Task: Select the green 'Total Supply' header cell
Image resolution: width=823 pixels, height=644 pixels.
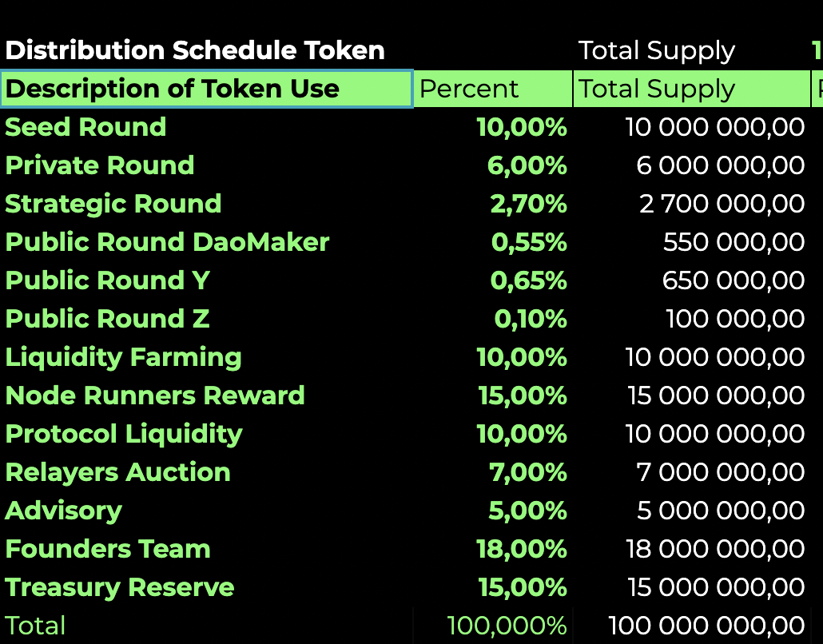Action: (690, 89)
